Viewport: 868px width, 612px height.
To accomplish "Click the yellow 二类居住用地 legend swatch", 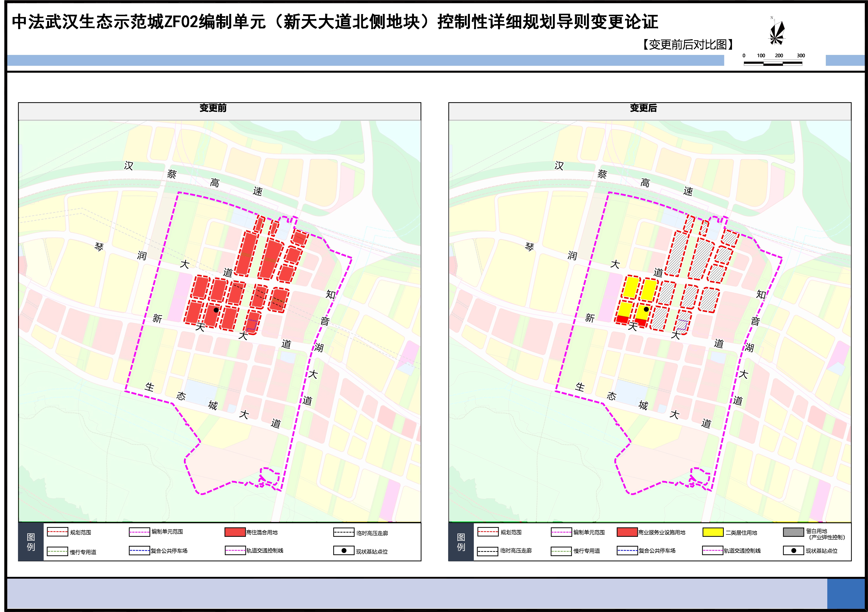I will click(713, 532).
